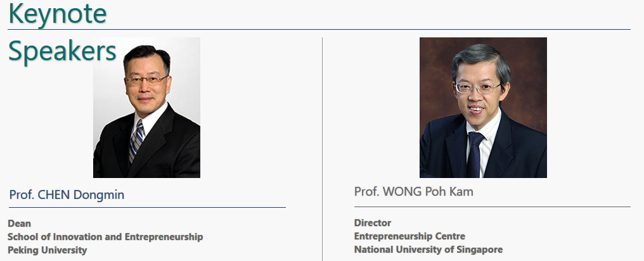Open the Prof. CHEN Dongmin name link

tap(67, 194)
